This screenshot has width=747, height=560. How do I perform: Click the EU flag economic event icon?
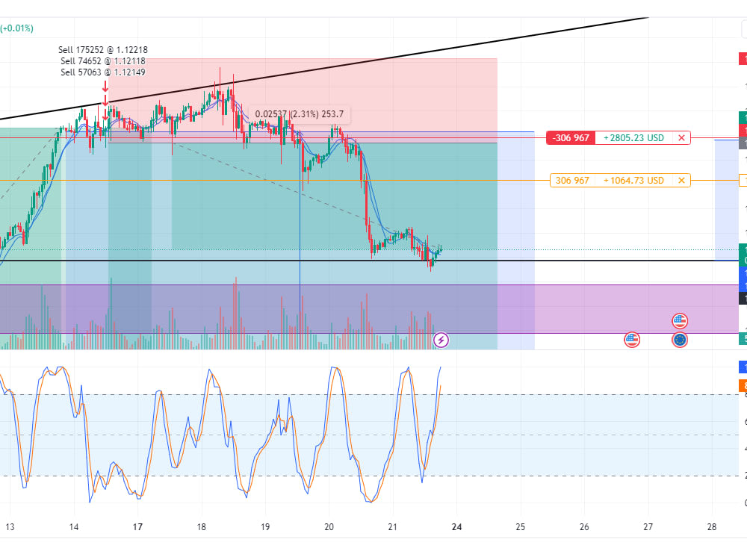(x=681, y=340)
